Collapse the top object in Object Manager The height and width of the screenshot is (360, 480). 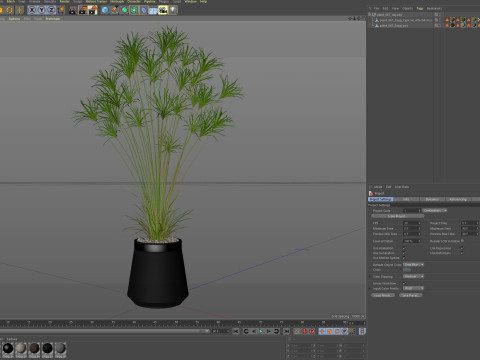point(370,15)
